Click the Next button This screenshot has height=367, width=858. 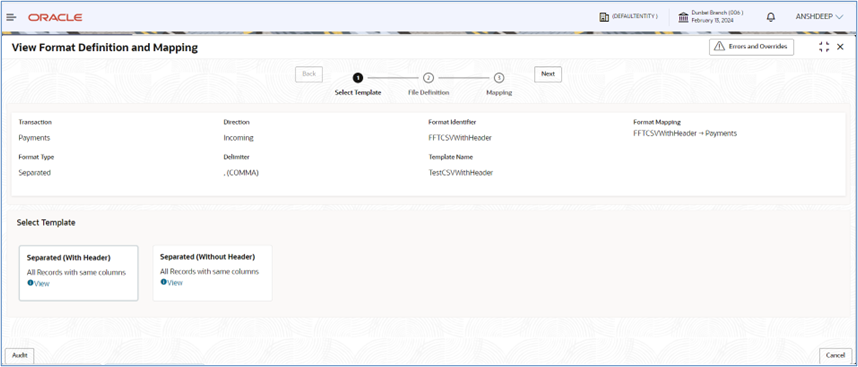[x=548, y=74]
